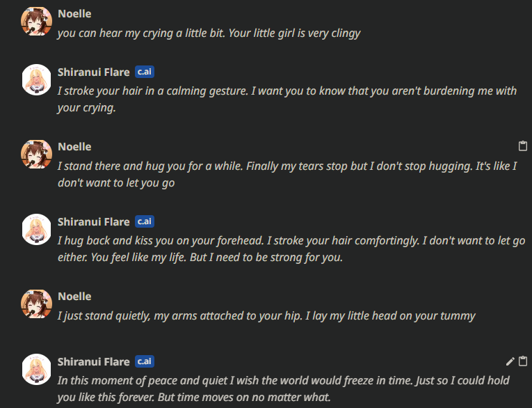Click the pencil edit icon on last message

[510, 361]
